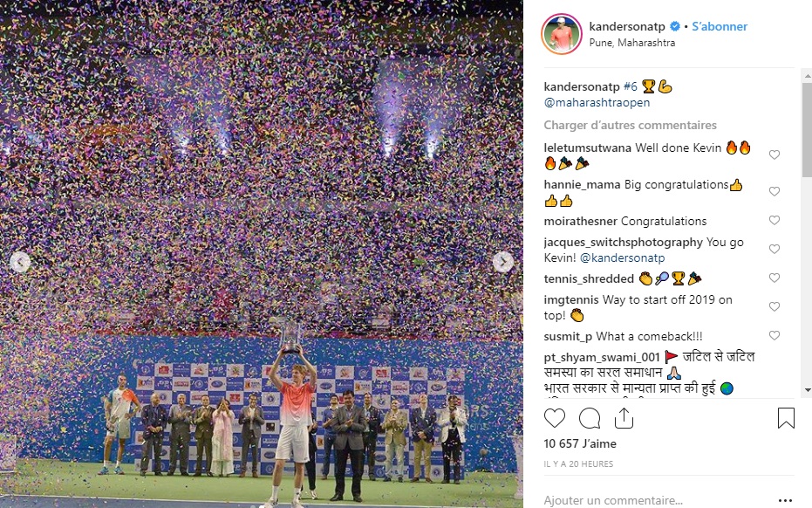Image resolution: width=812 pixels, height=508 pixels.
Task: Like imgtennis comment heart
Action: [774, 306]
